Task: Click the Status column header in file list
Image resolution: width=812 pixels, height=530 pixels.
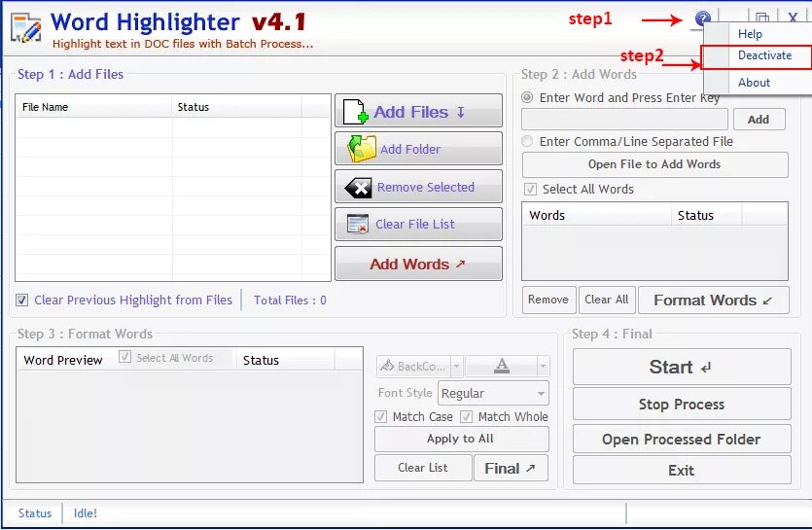Action: coord(236,107)
